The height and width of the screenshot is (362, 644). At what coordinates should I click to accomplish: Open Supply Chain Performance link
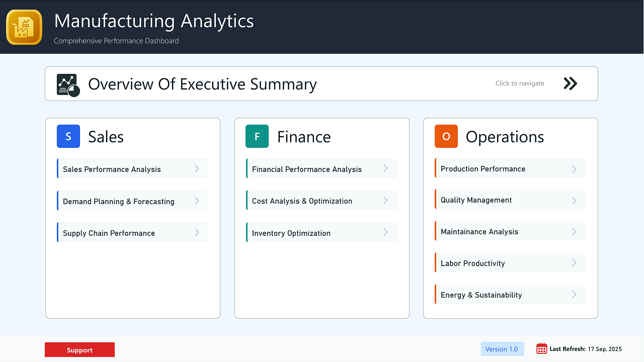[109, 233]
